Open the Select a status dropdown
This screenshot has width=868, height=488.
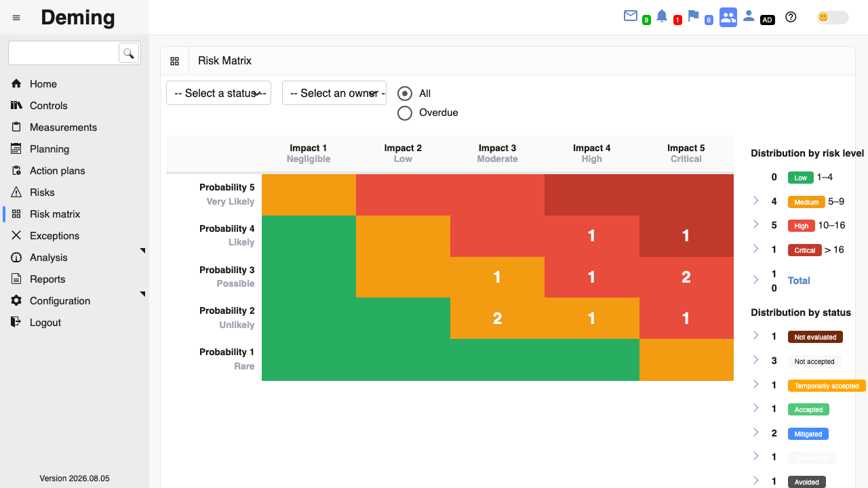point(218,93)
